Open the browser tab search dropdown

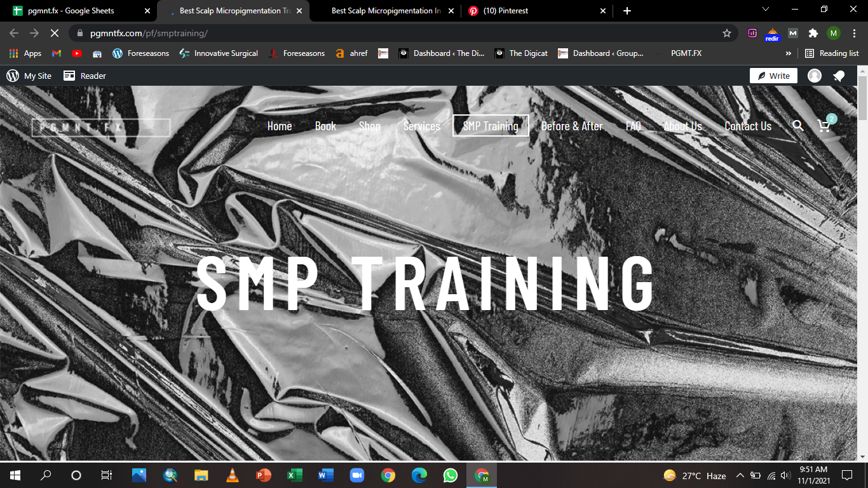pyautogui.click(x=765, y=10)
